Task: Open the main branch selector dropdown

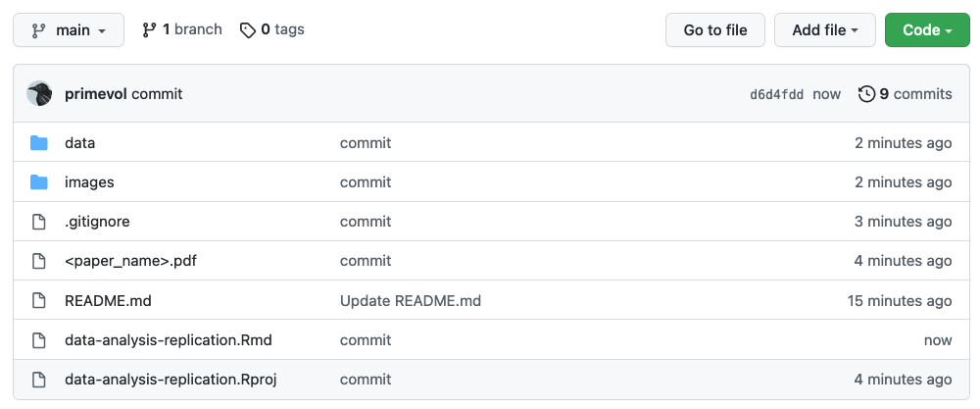Action: (69, 30)
